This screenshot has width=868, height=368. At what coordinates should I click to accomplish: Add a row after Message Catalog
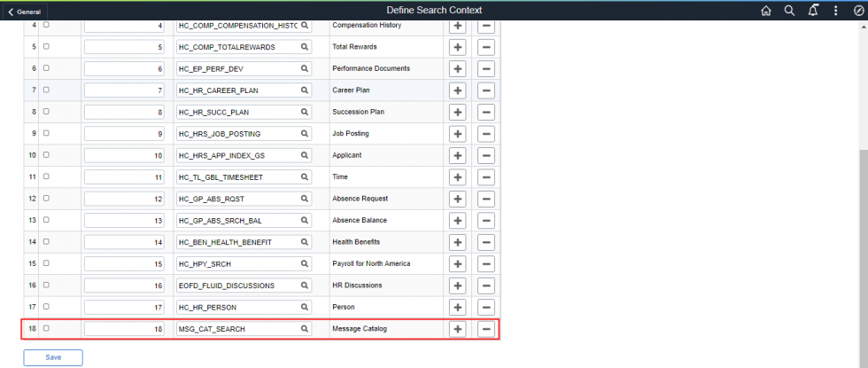click(x=457, y=329)
